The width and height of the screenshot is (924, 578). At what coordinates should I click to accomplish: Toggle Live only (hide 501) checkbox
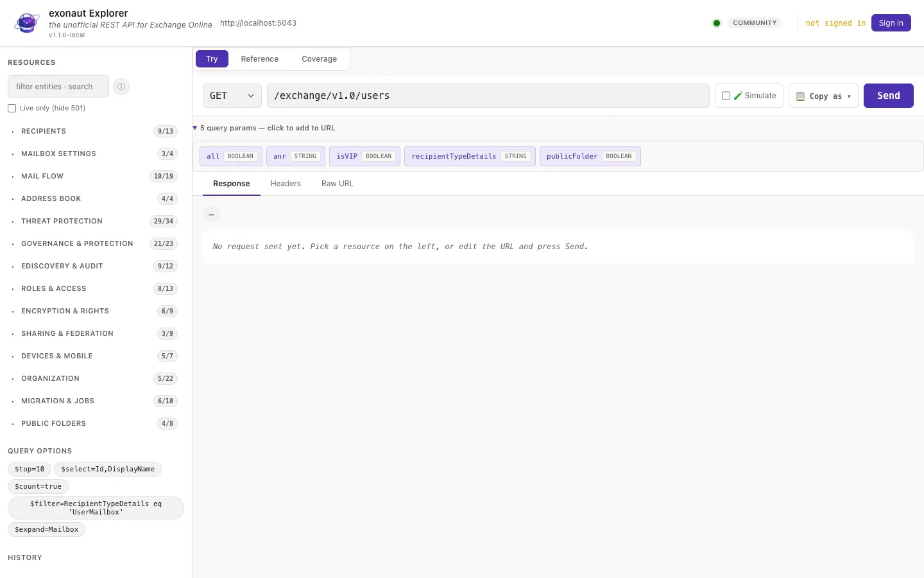[12, 108]
